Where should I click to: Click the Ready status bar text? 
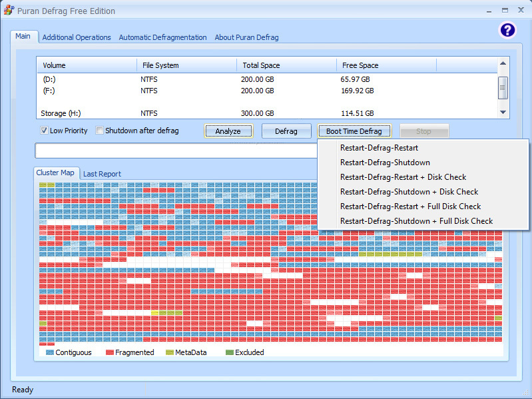tap(23, 390)
